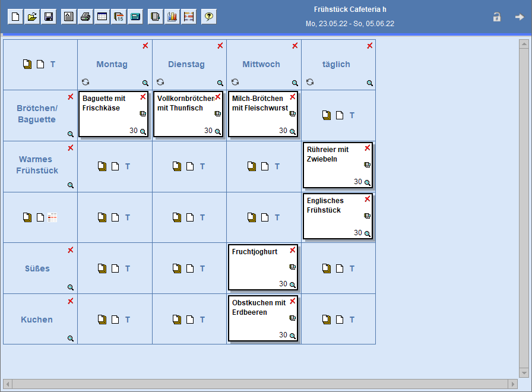Toggle the padlock lock icon
Image resolution: width=532 pixels, height=392 pixels.
point(496,17)
